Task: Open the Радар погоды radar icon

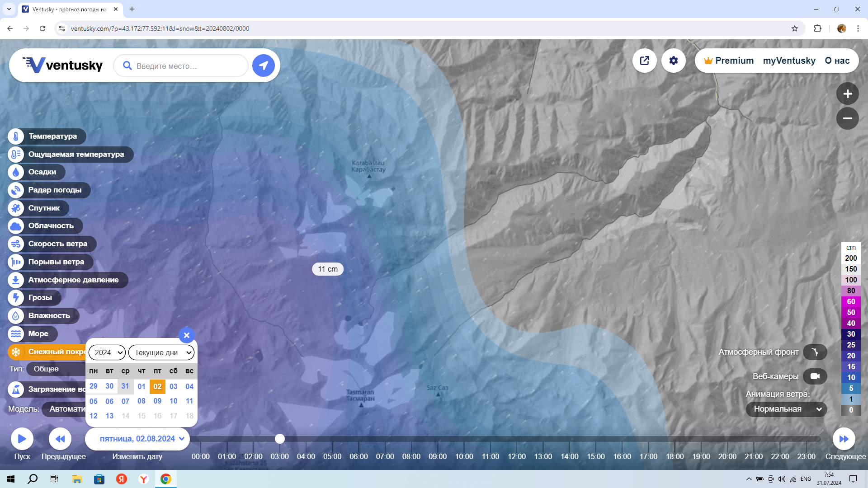Action: click(x=16, y=190)
